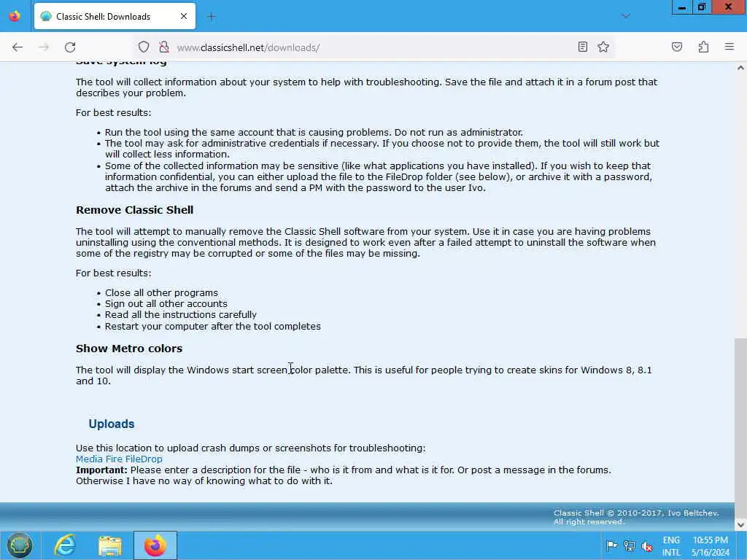
Task: Open the tracking protection shield icon
Action: point(144,47)
